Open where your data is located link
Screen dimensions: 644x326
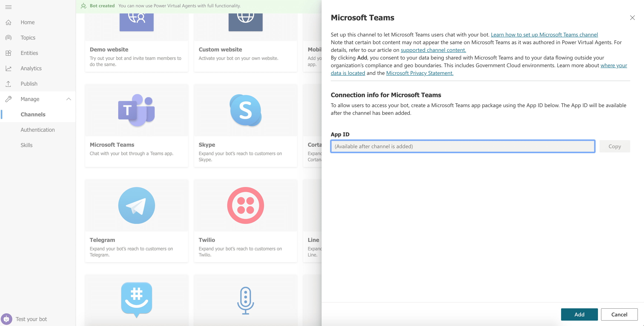(614, 65)
